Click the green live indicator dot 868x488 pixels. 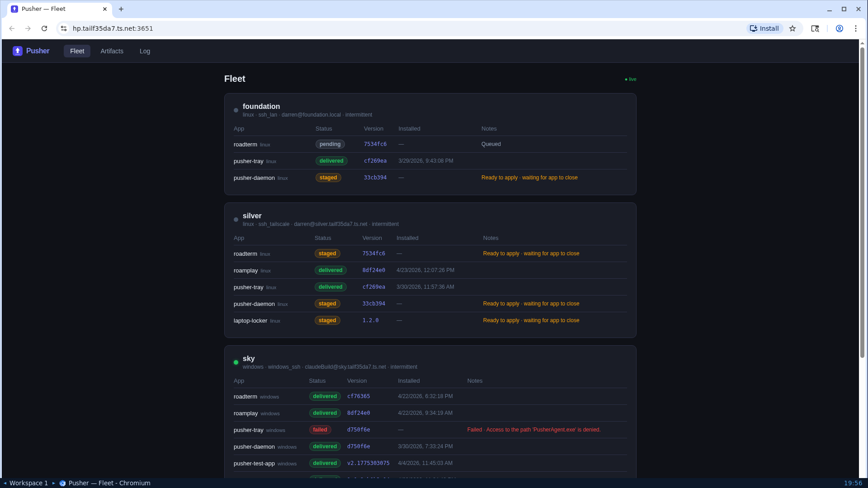[x=626, y=79]
